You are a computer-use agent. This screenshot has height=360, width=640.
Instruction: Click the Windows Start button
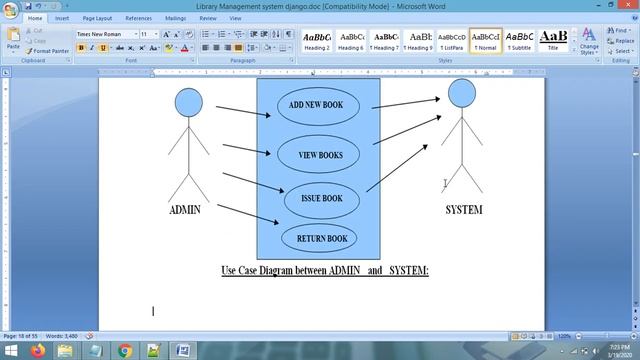pos(11,351)
